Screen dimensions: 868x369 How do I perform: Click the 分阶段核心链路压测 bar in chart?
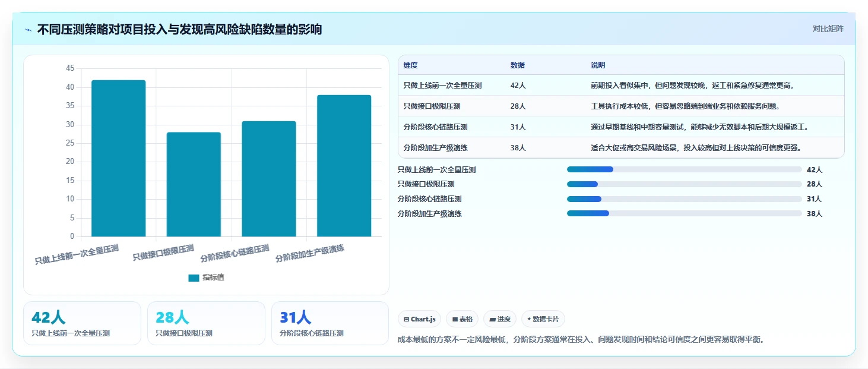[x=269, y=179]
